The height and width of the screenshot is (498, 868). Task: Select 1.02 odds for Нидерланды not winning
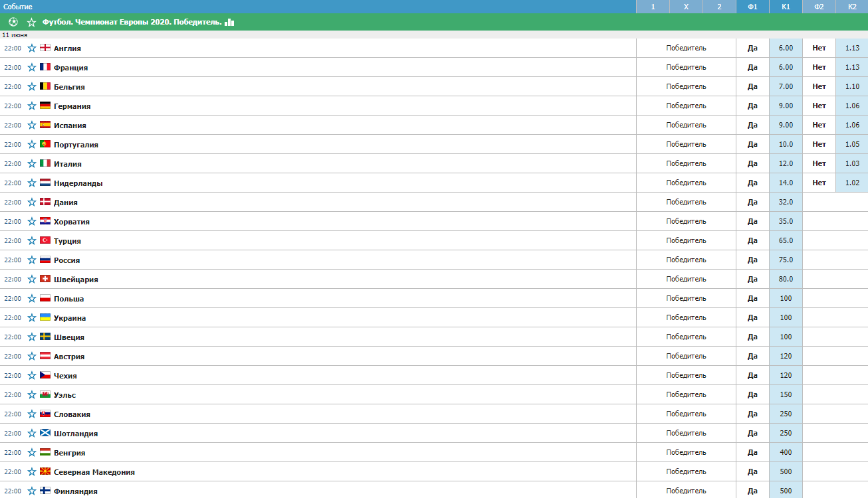[x=852, y=183]
